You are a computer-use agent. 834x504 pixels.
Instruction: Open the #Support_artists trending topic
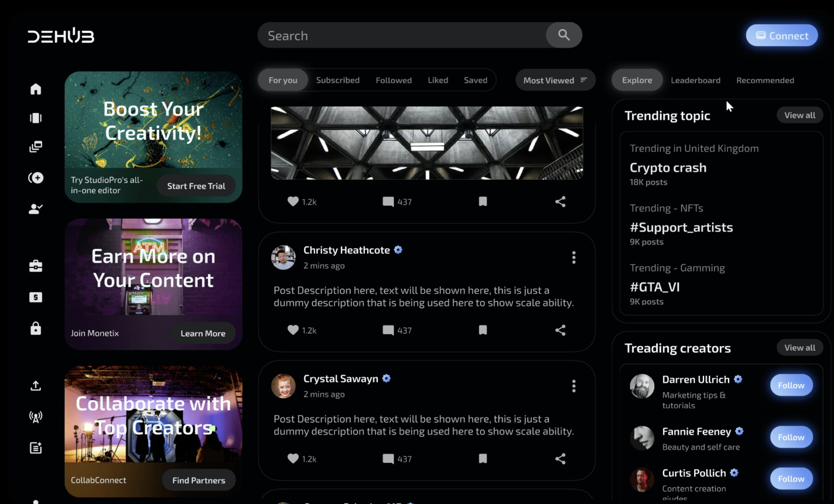pos(681,227)
